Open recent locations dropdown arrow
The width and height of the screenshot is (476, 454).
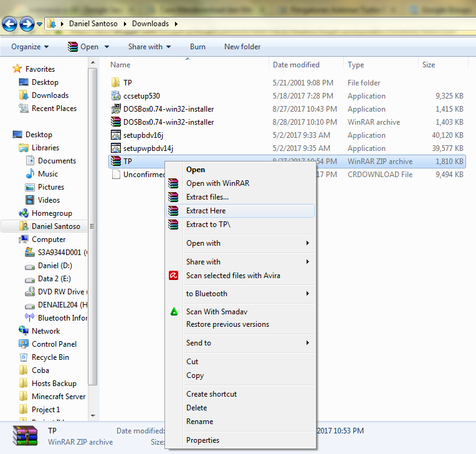coord(39,24)
